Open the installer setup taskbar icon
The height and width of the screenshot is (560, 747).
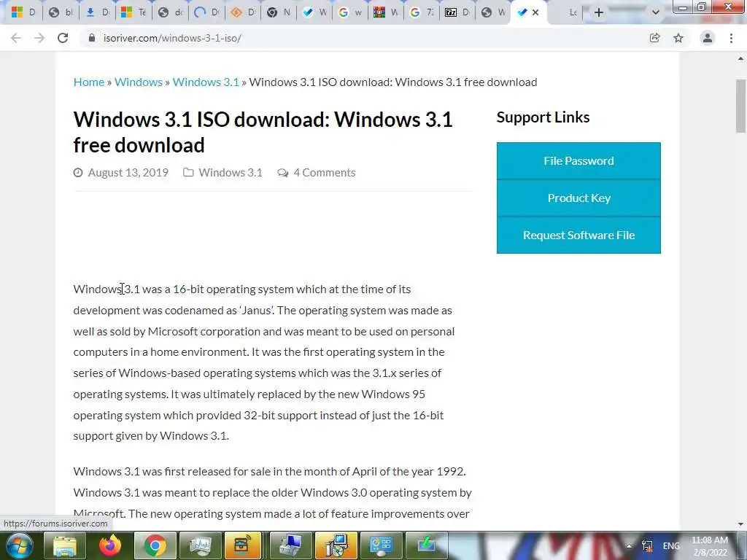coord(336,545)
